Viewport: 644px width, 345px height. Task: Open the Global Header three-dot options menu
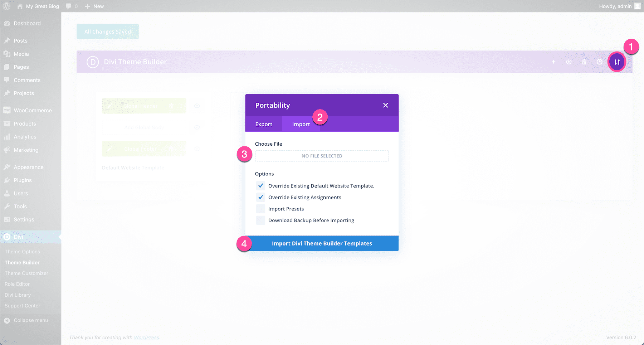[181, 106]
